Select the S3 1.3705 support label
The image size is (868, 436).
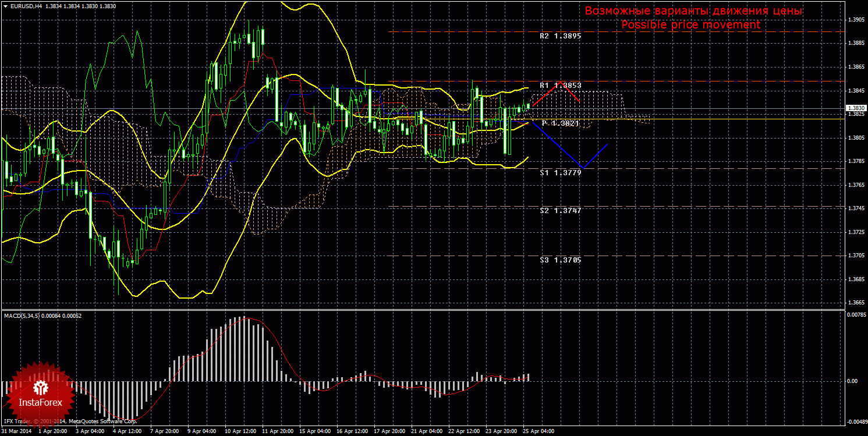560,260
